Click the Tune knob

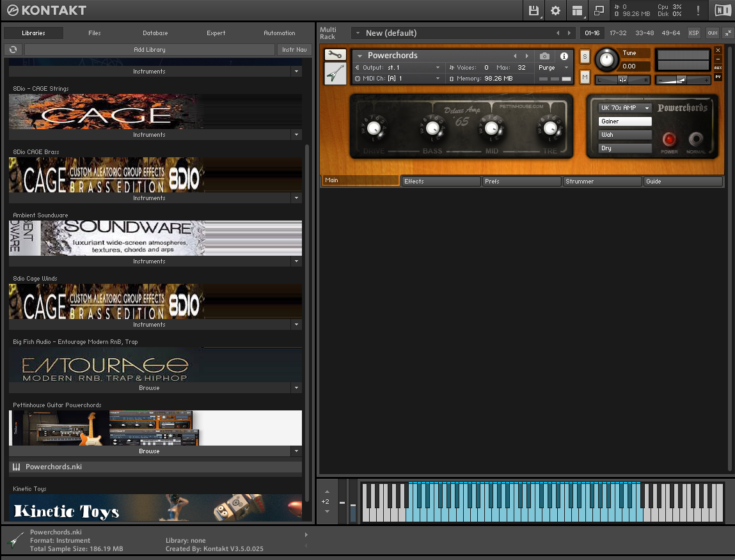pos(606,59)
